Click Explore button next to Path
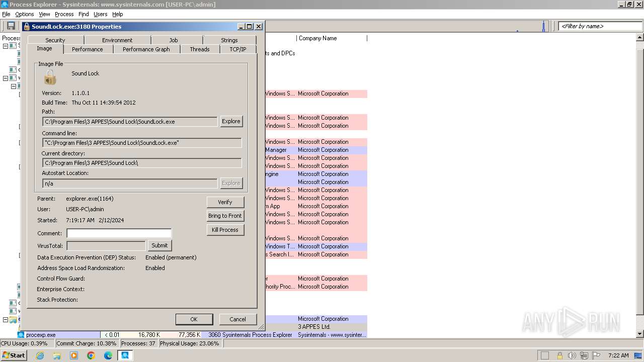 coord(231,121)
